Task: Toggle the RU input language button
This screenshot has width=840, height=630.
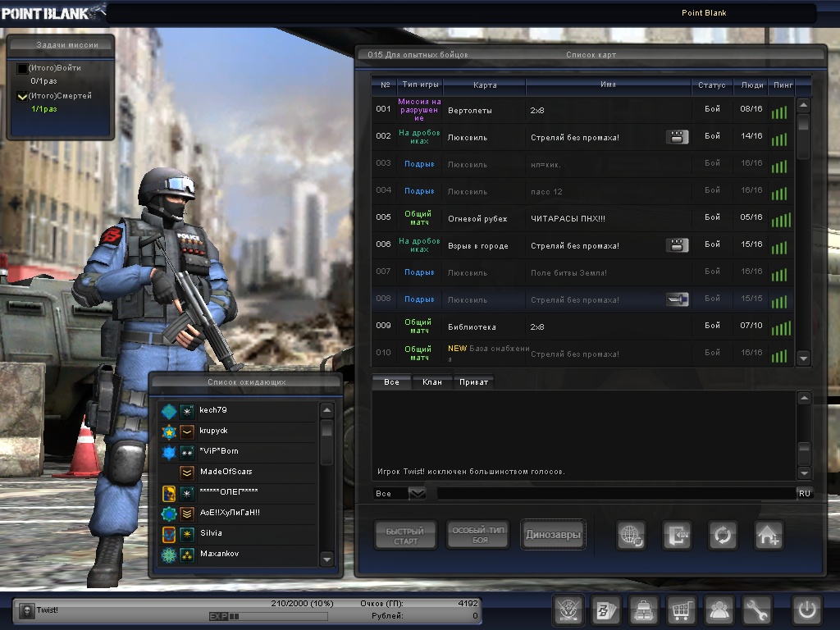Action: click(804, 493)
